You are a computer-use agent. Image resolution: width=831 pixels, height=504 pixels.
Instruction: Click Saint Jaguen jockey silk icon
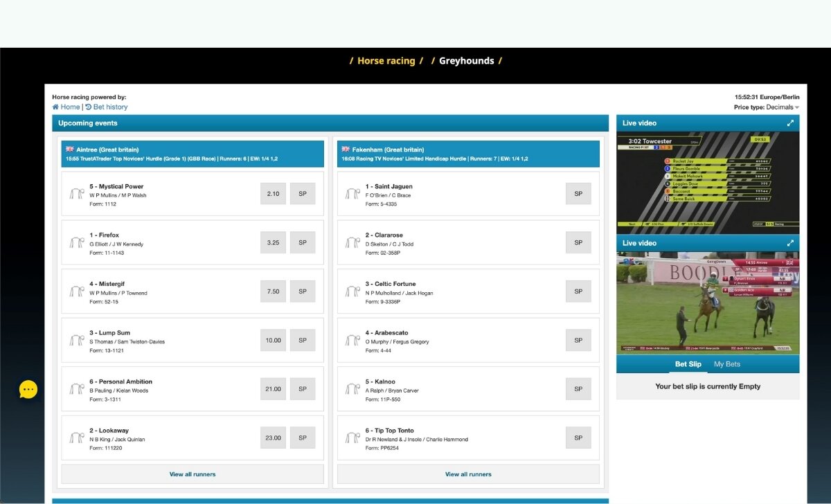pos(353,194)
